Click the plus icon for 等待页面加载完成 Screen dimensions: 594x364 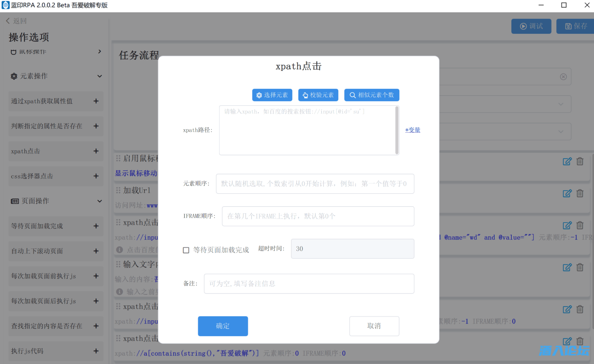point(96,226)
